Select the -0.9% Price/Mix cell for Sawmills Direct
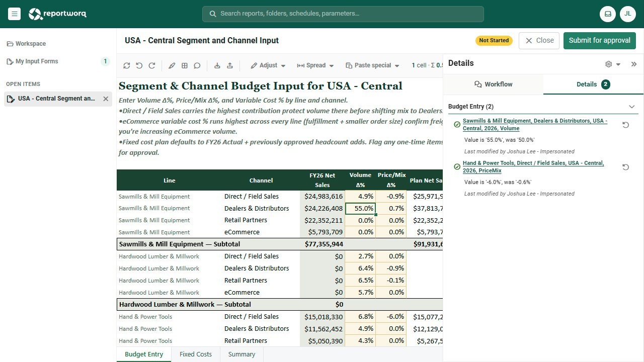This screenshot has height=362, width=644. click(391, 197)
